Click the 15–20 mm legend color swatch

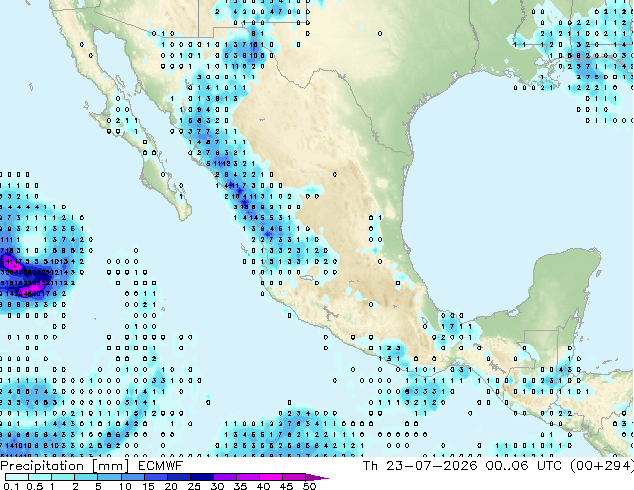click(x=156, y=477)
